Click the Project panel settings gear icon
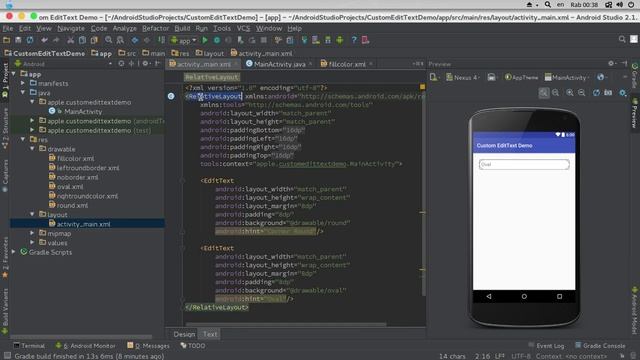The image size is (640, 360). (x=145, y=64)
